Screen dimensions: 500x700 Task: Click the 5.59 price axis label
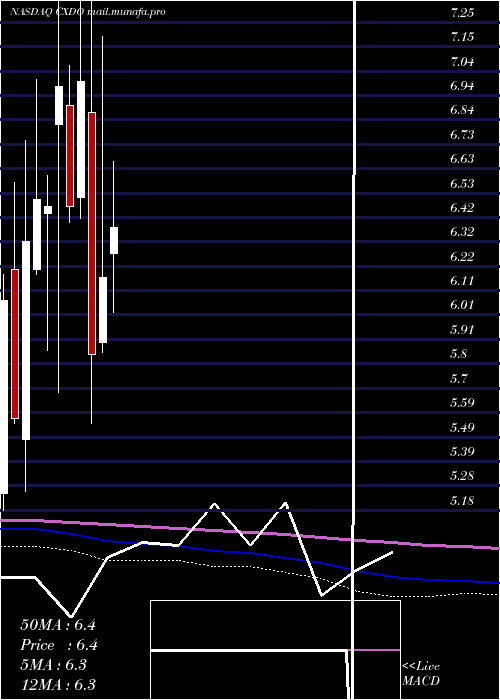[x=462, y=403]
